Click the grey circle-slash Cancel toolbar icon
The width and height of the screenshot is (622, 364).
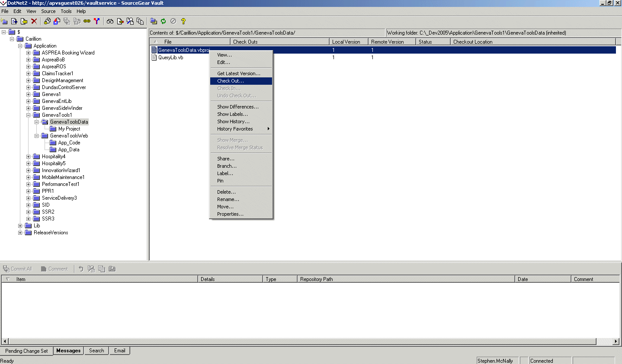click(x=173, y=21)
